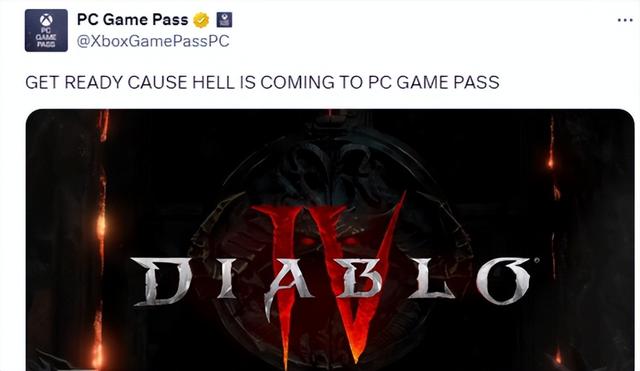The height and width of the screenshot is (371, 640).
Task: Click the word "HELL" in the tweet text
Action: point(213,82)
